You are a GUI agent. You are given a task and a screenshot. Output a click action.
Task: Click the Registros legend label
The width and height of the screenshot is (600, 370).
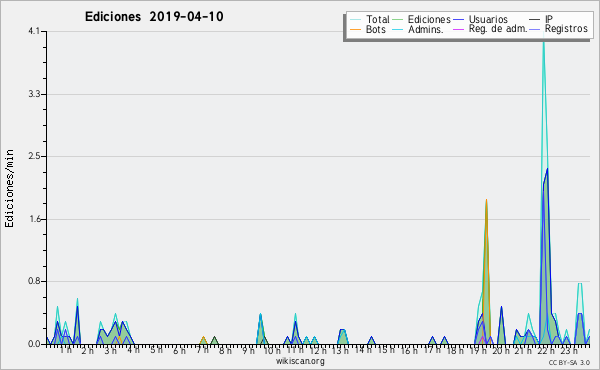point(566,29)
